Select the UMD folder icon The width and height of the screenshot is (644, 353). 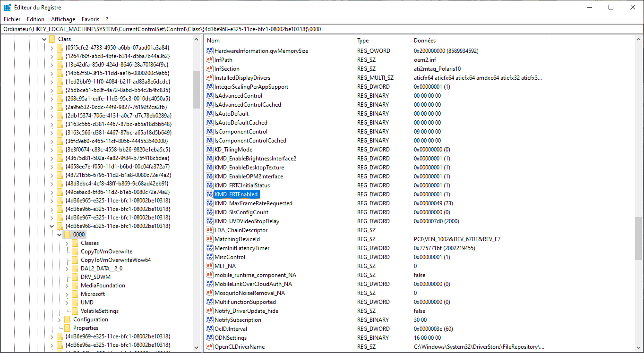coord(75,303)
